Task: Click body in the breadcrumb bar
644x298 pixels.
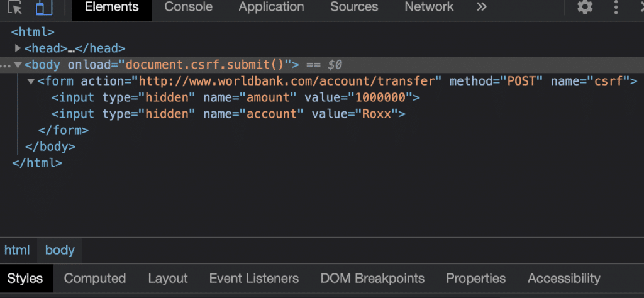Action: point(60,250)
